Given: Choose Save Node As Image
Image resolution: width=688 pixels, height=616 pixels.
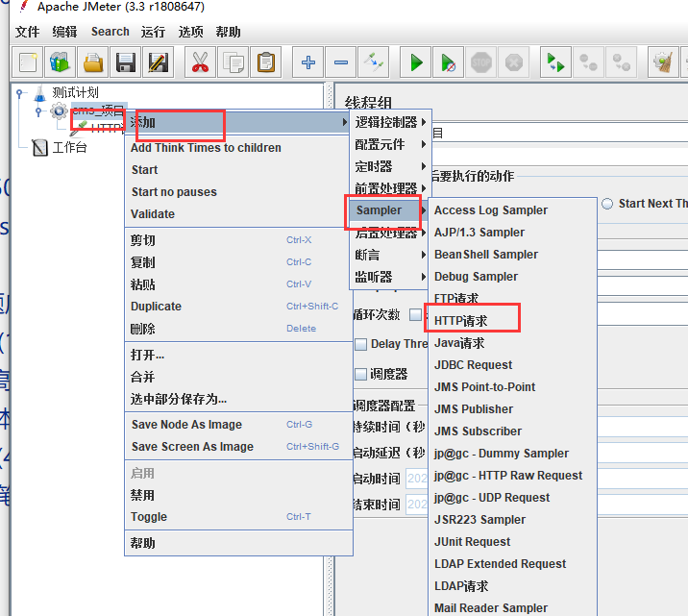Looking at the screenshot, I should tap(238, 425).
